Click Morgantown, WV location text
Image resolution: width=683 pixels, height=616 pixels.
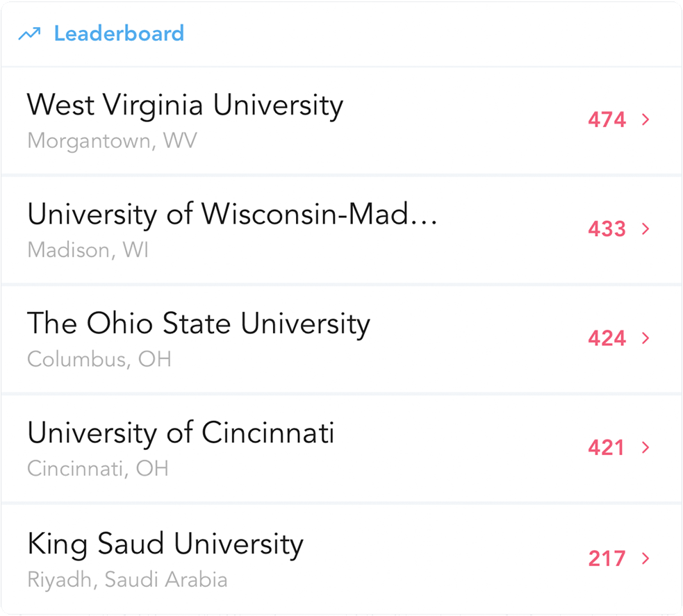(112, 141)
